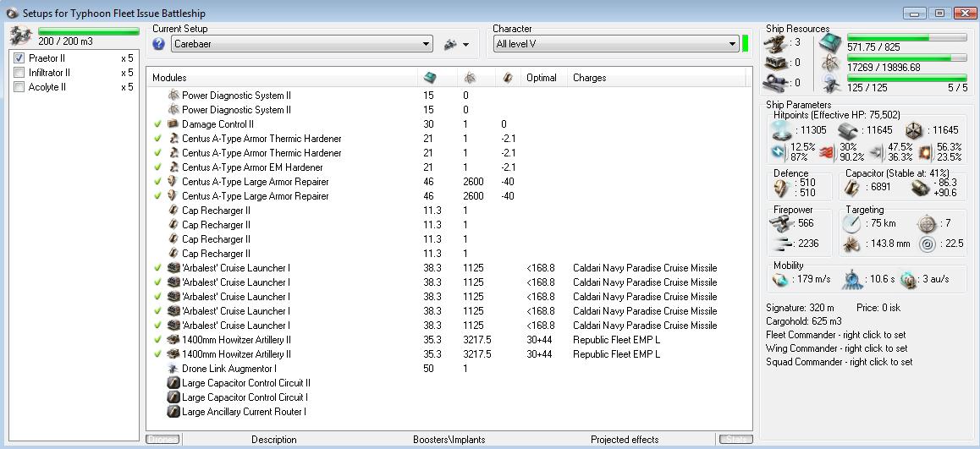Viewport: 980px width, 449px height.
Task: Enable the Acolyte II drone checkbox
Action: 19,87
